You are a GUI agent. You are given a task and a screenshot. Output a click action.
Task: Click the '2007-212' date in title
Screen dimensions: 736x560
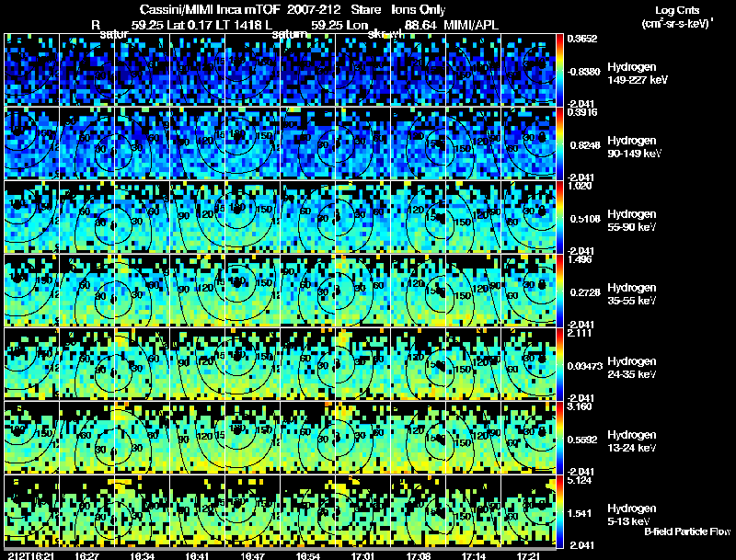click(314, 9)
